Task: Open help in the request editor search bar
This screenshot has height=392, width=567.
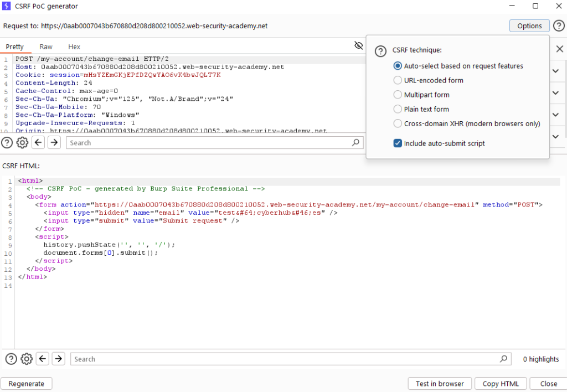Action: (7, 143)
